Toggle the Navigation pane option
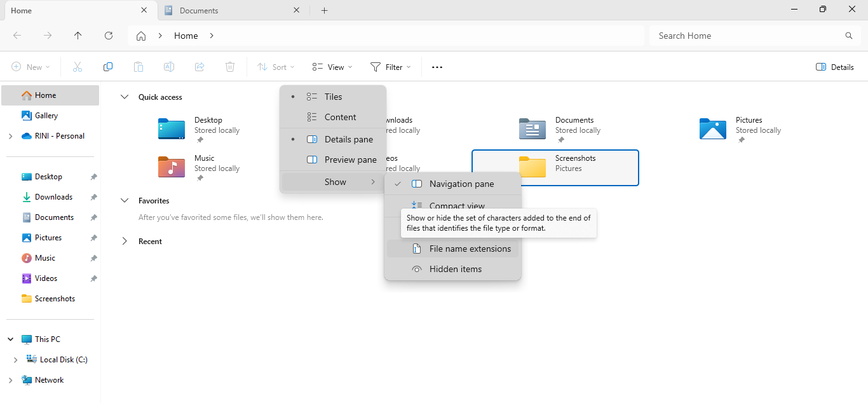Viewport: 868px width, 403px height. [x=461, y=184]
